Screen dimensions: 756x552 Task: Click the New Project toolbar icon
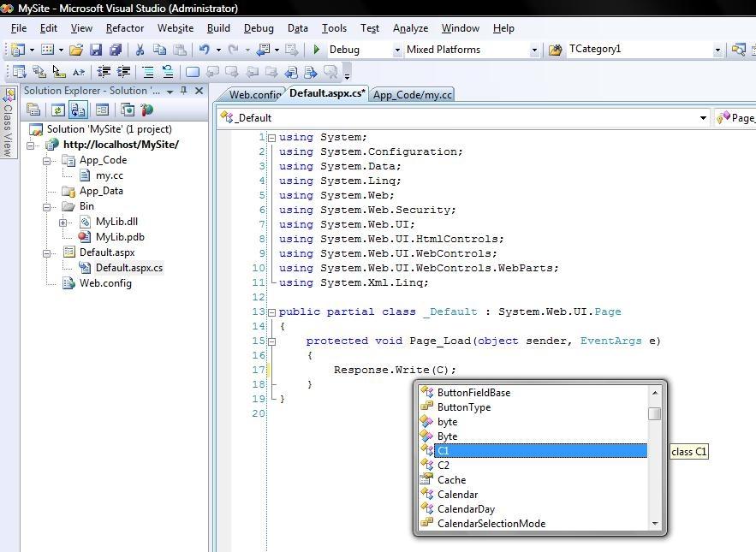click(18, 49)
